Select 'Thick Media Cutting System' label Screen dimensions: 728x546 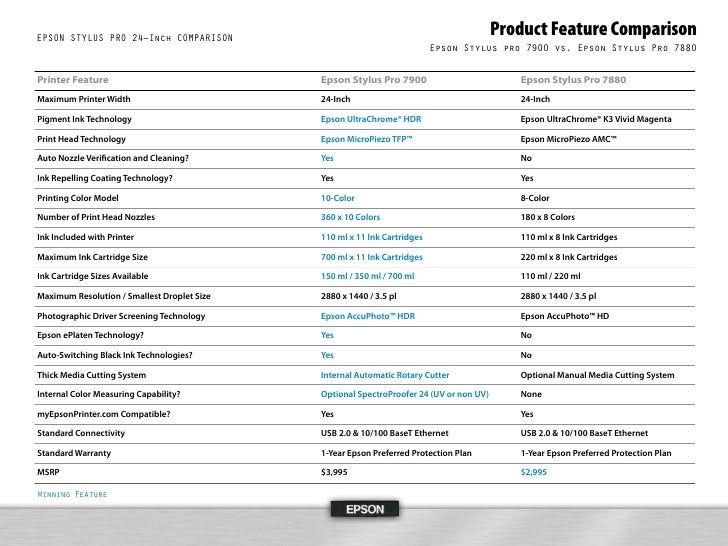tap(91, 375)
